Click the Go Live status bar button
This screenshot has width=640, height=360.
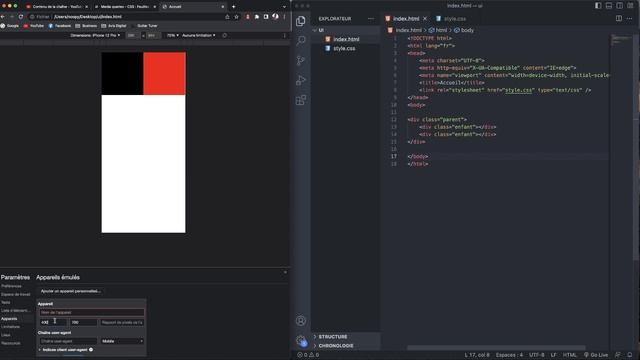pos(596,355)
